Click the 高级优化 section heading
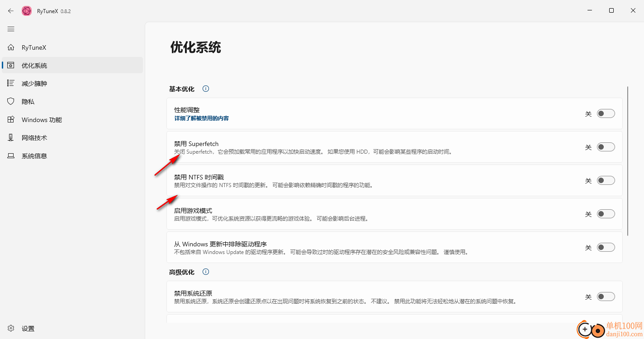Image resolution: width=644 pixels, height=339 pixels. pos(182,272)
